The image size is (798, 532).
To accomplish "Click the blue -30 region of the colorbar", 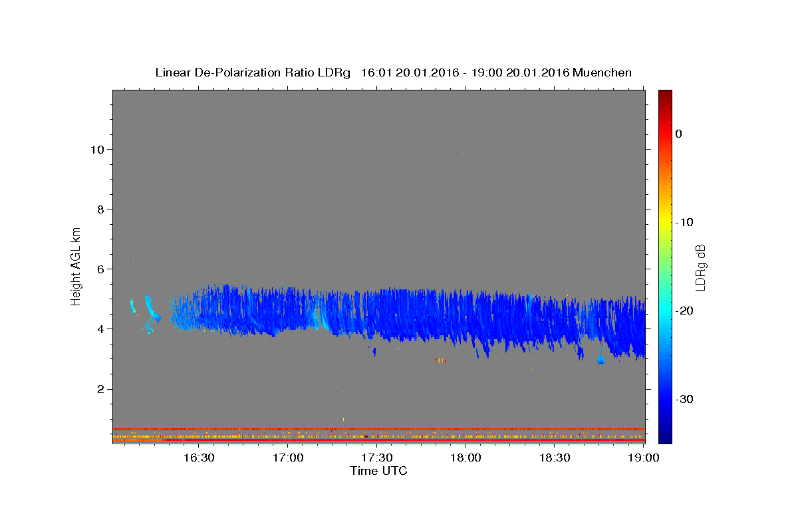I will (x=665, y=399).
